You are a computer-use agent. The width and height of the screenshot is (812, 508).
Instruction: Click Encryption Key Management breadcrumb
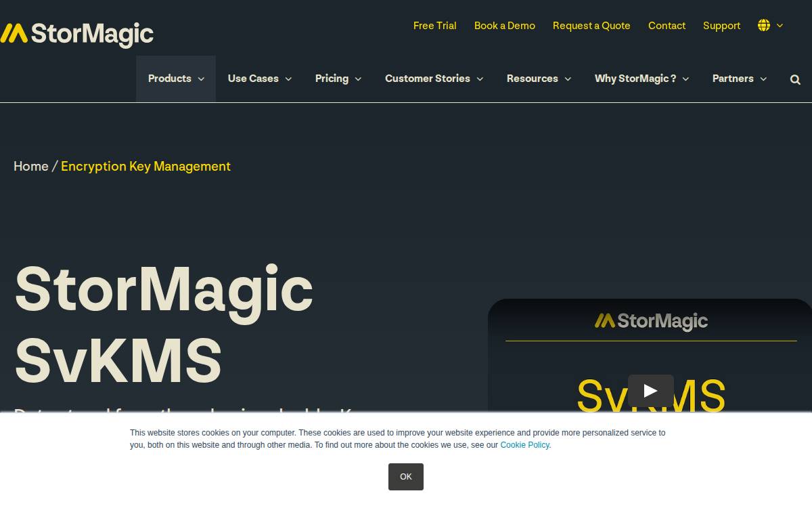(145, 166)
